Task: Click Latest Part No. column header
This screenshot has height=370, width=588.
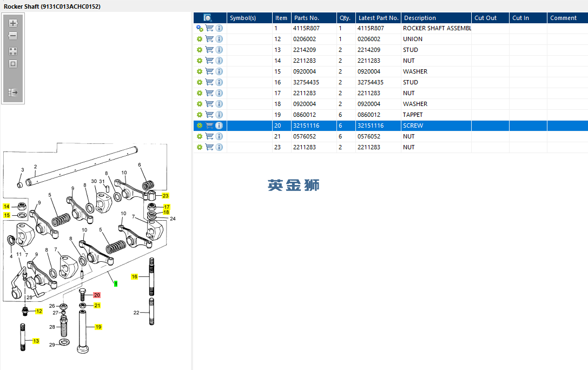Action: 378,18
